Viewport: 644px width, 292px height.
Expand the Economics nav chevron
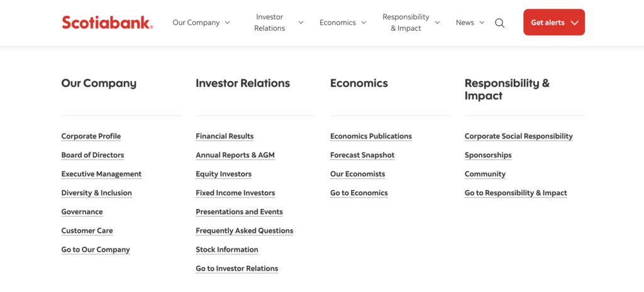364,23
